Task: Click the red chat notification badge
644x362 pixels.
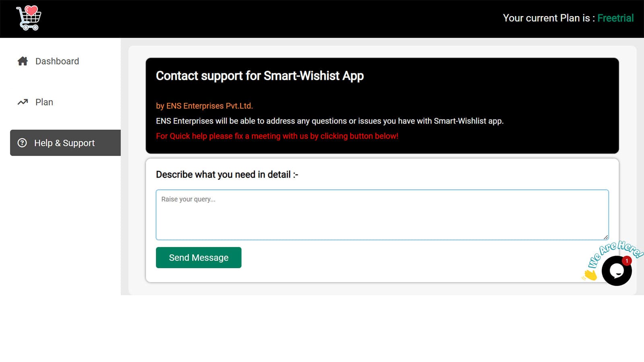Action: pos(627,261)
